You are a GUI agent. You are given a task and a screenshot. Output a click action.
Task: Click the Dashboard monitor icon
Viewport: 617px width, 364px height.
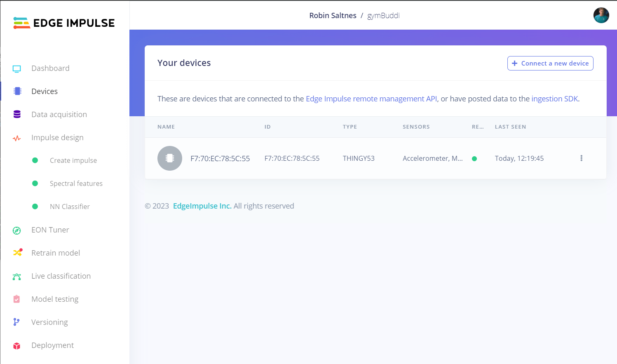tap(17, 68)
